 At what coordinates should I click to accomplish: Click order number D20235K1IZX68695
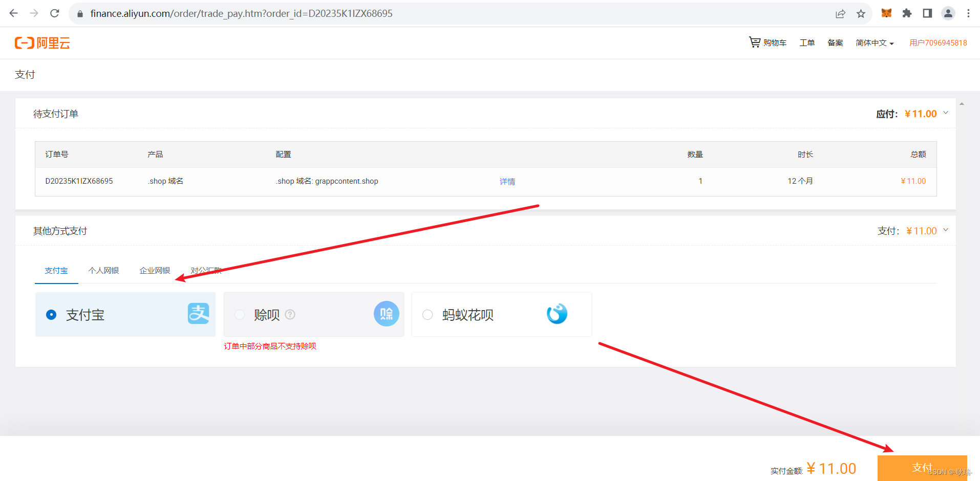[x=79, y=181]
